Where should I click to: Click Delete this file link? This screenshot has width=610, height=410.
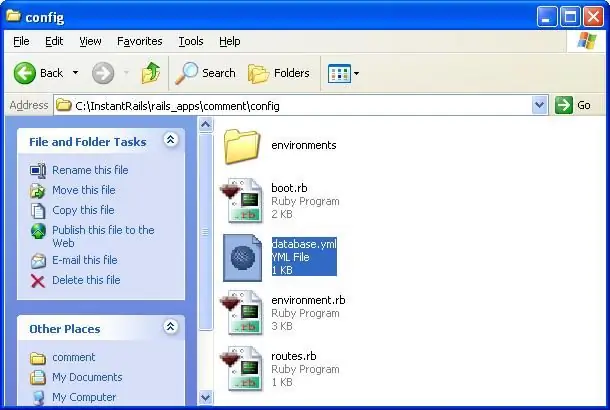click(86, 280)
